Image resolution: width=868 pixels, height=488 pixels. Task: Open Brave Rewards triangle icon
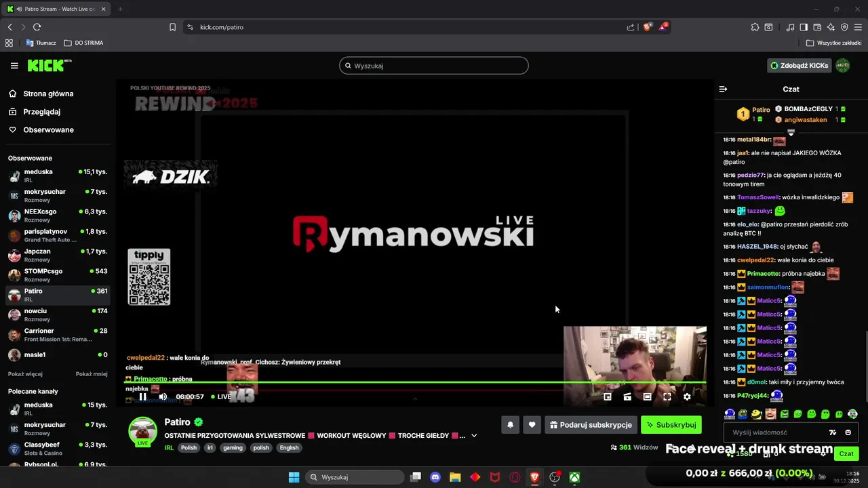663,27
